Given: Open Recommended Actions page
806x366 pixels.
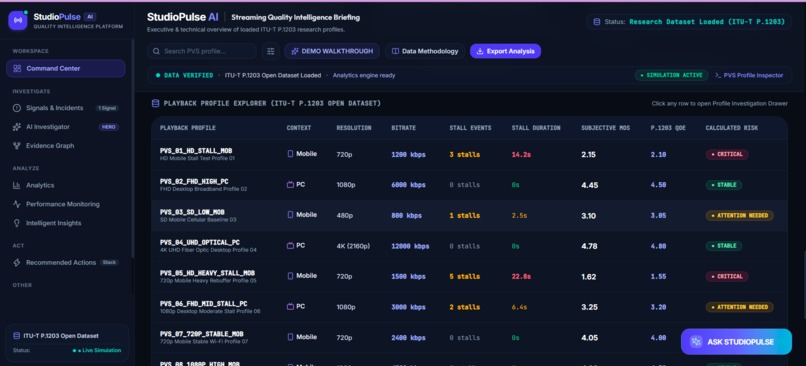Looking at the screenshot, I should point(66,263).
